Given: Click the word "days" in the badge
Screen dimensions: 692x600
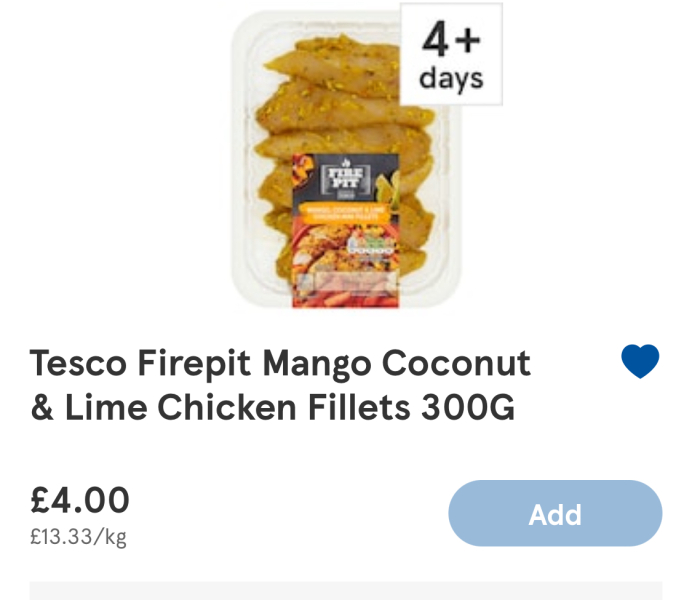Looking at the screenshot, I should 451,78.
